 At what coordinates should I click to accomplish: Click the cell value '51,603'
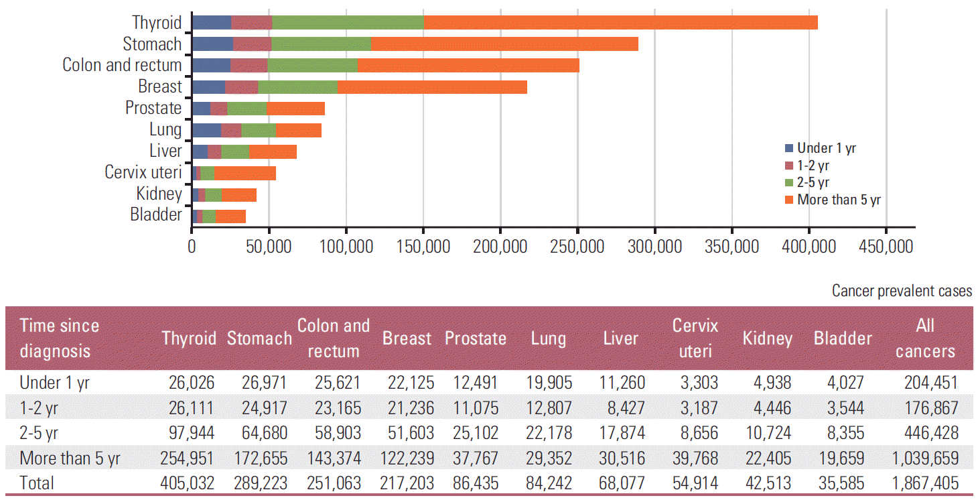click(411, 433)
